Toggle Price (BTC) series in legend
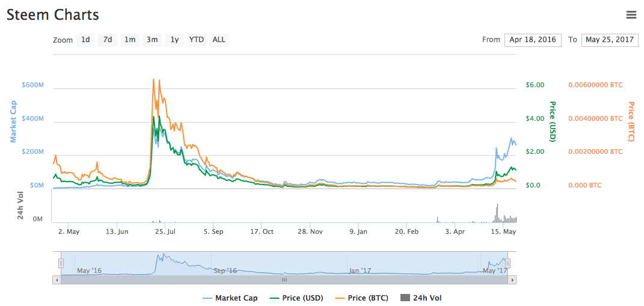The height and width of the screenshot is (306, 644). [x=362, y=298]
